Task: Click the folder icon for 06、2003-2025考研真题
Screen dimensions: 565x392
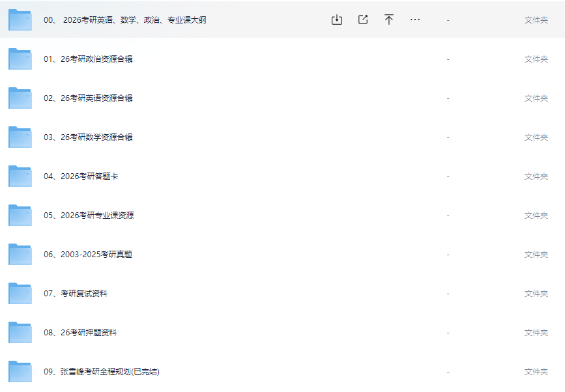Action: click(x=20, y=255)
